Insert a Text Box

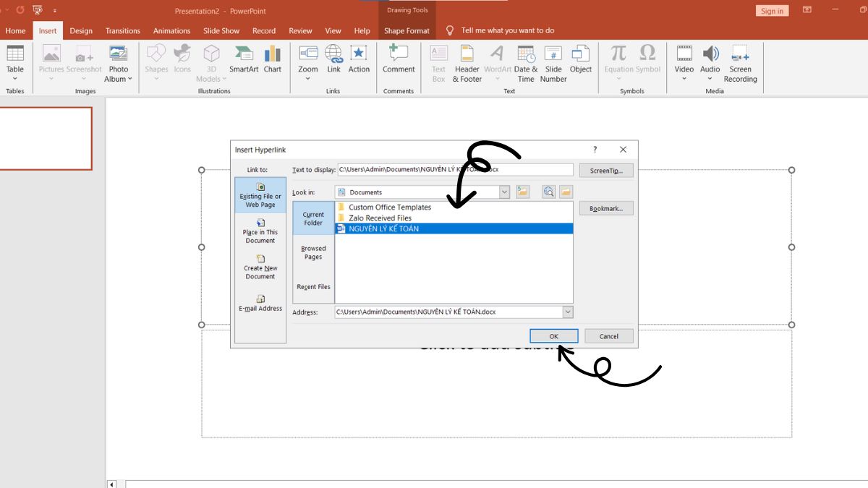click(439, 64)
